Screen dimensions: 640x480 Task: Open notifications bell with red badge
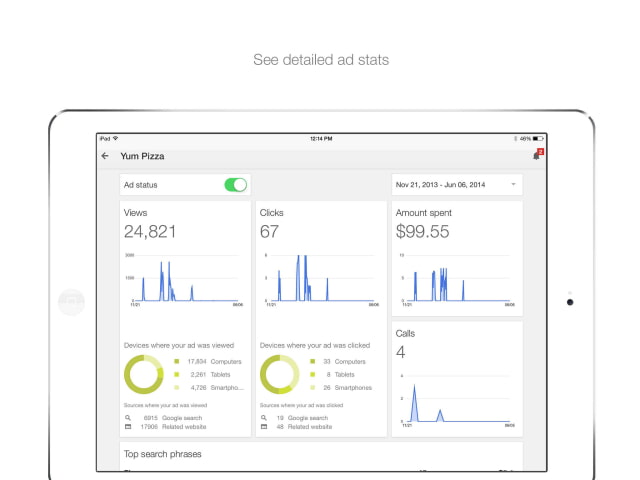pos(537,155)
